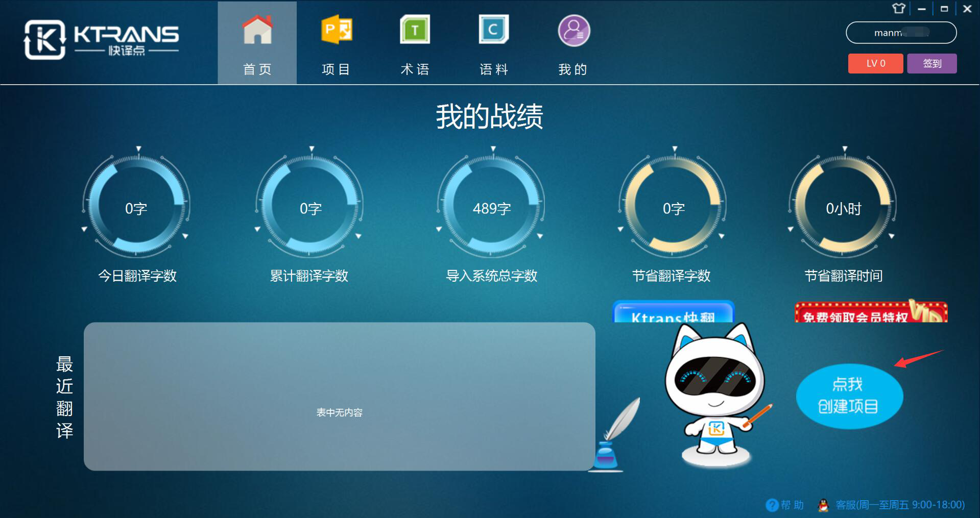Click the 导入系统总字数 label
980x518 pixels.
point(491,276)
